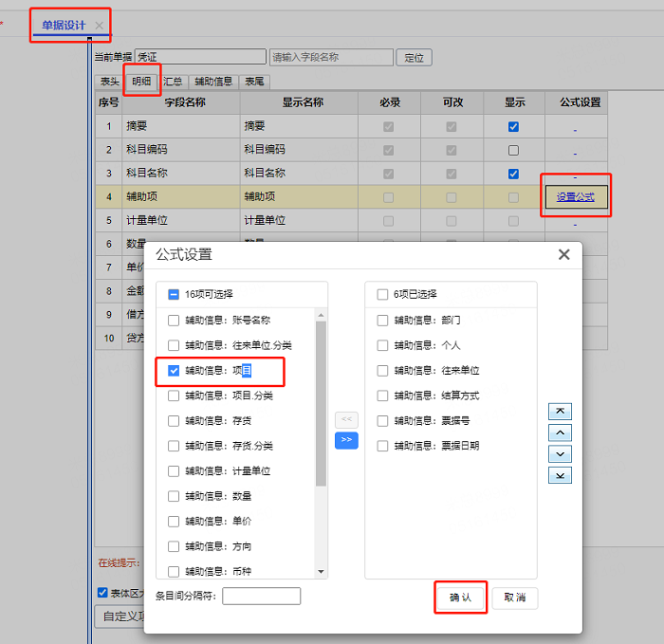Click scroll-up arrow of available list
This screenshot has width=664, height=644.
click(x=321, y=315)
